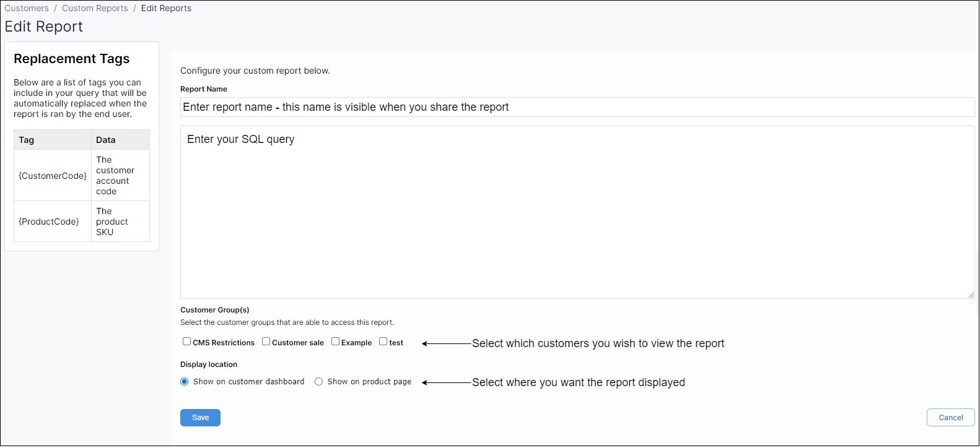Click inside the SQL query text area
The height and width of the screenshot is (448, 980).
577,212
